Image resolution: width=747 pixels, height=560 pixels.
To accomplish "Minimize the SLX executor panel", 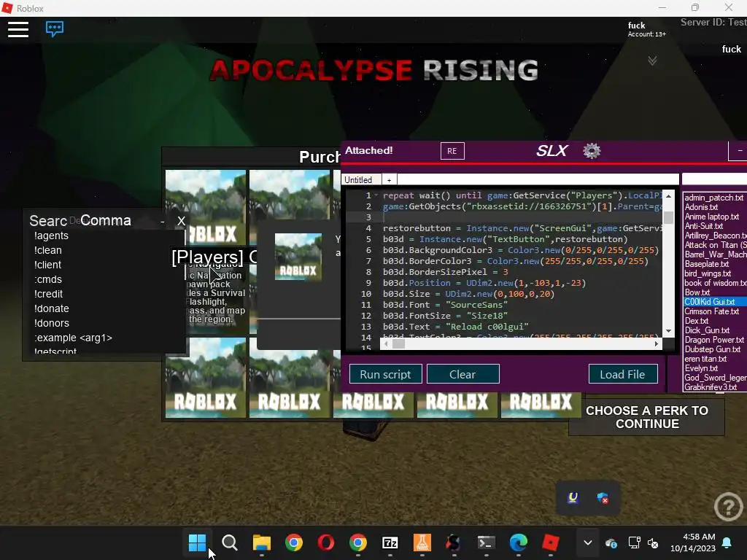I will (x=739, y=151).
